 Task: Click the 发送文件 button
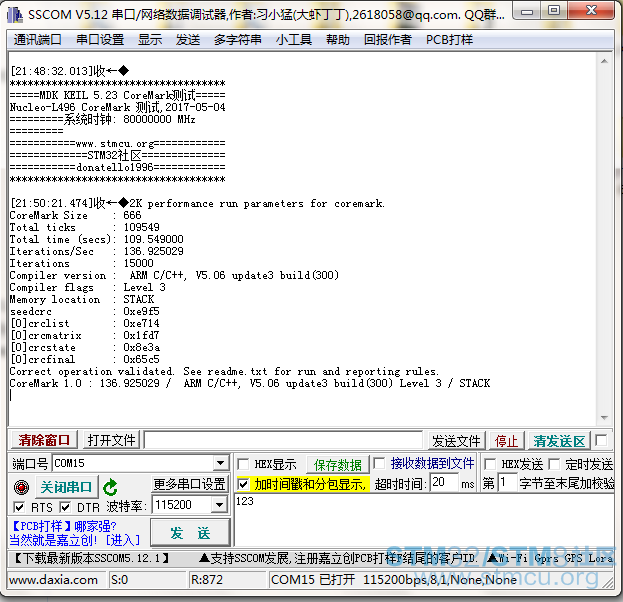(x=456, y=441)
